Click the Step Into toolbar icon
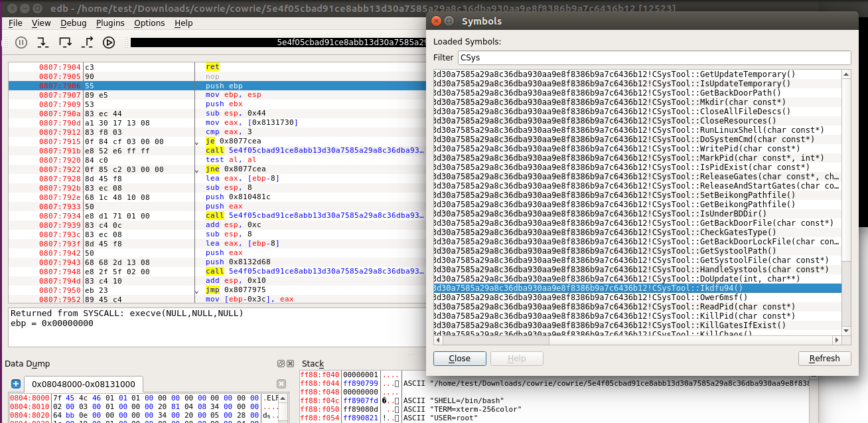Viewport: 868px width, 423px height. click(x=43, y=42)
